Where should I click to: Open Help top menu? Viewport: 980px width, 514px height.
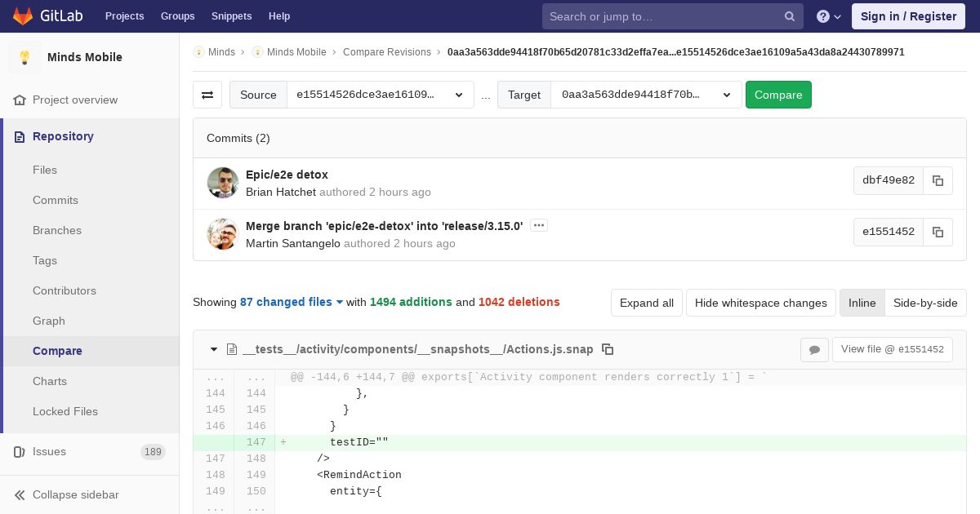point(279,16)
